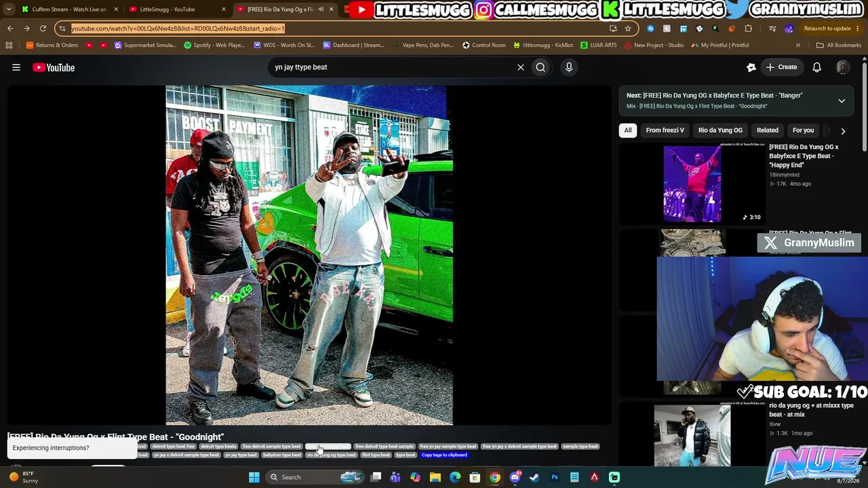Click the video player image
The width and height of the screenshot is (868, 488).
point(309,255)
